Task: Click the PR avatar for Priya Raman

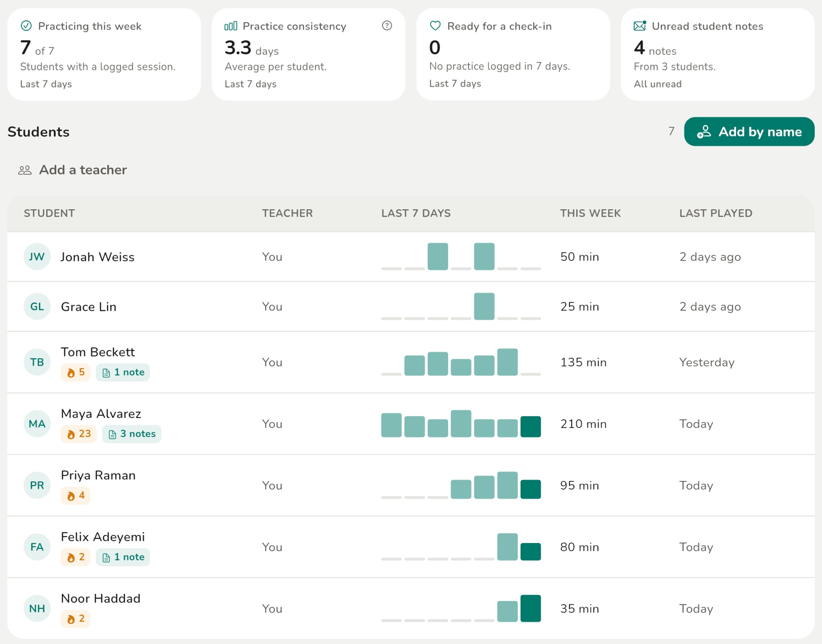Action: click(x=37, y=485)
